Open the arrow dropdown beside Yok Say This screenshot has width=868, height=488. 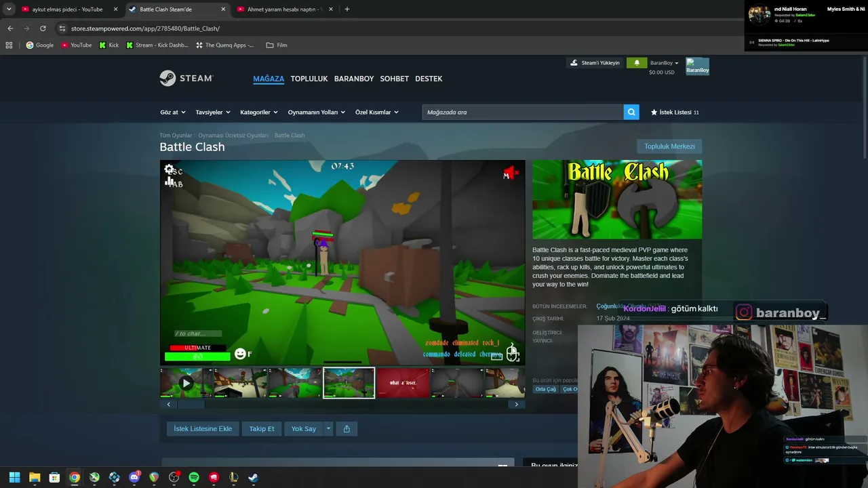point(328,428)
